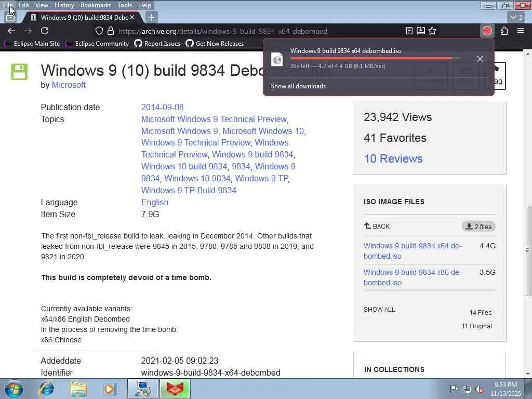
Task: Open Eclipse Community bookmark
Action: tap(97, 44)
